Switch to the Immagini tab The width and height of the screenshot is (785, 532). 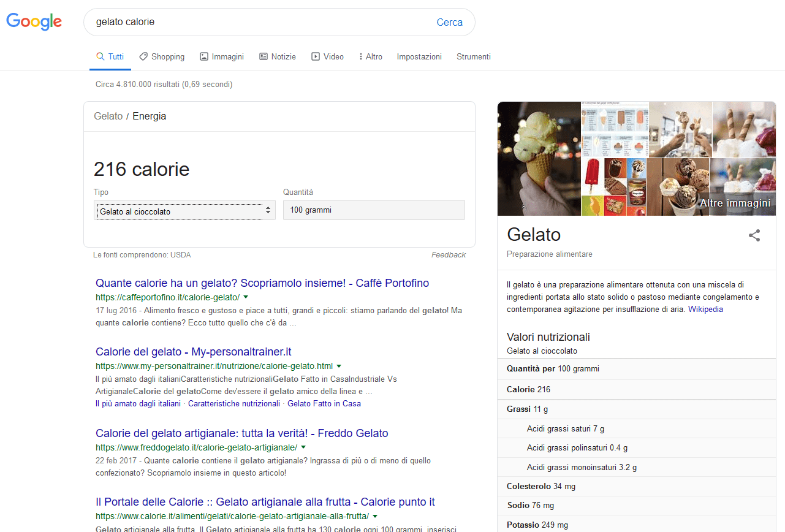pos(222,56)
